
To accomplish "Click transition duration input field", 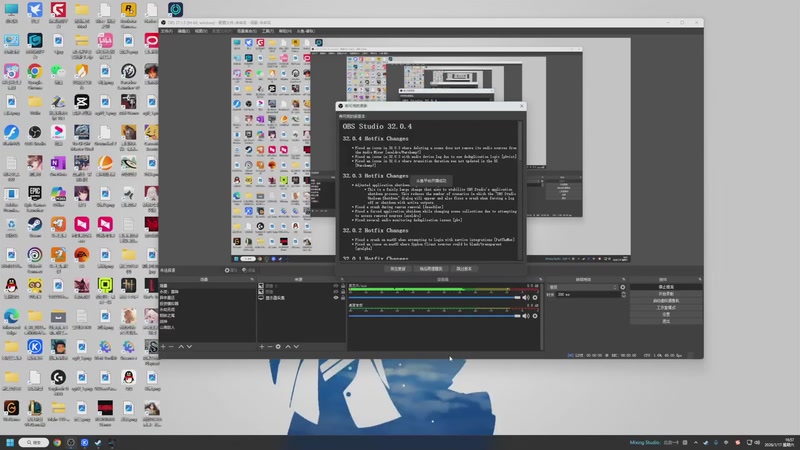I will tap(588, 294).
